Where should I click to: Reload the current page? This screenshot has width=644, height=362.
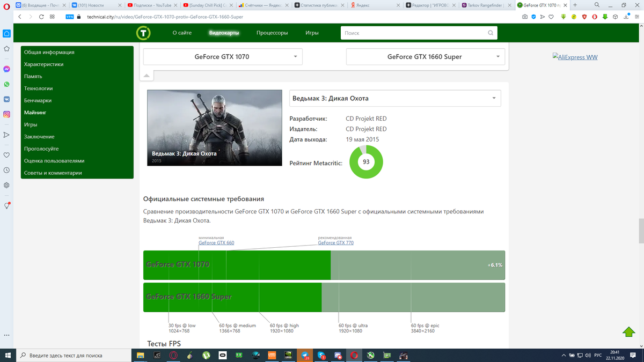[41, 17]
